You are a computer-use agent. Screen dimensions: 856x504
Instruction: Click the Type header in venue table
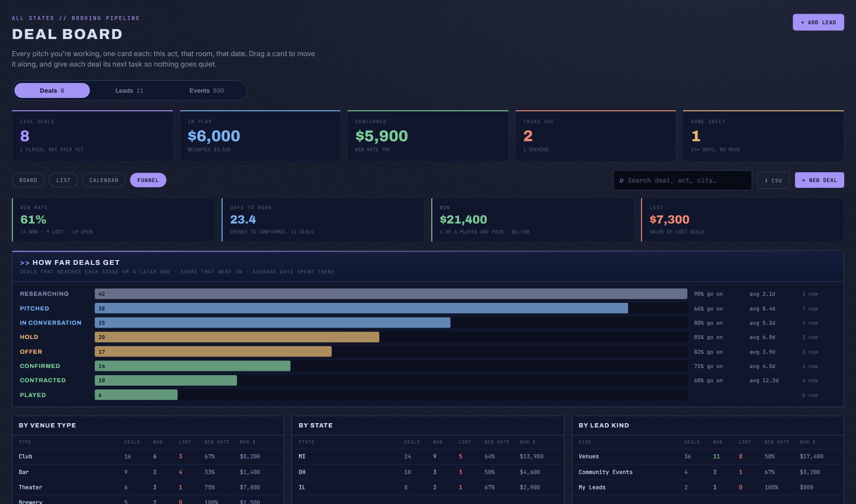coord(25,442)
